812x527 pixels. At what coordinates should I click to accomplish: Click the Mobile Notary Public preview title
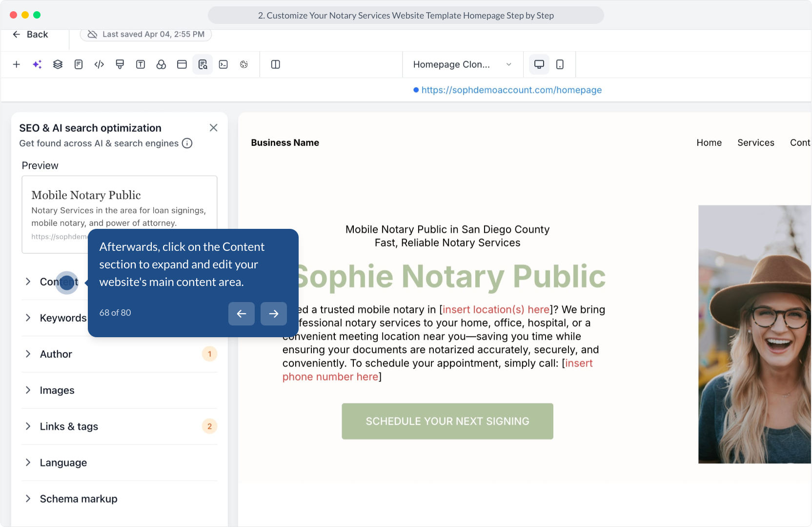(86, 195)
